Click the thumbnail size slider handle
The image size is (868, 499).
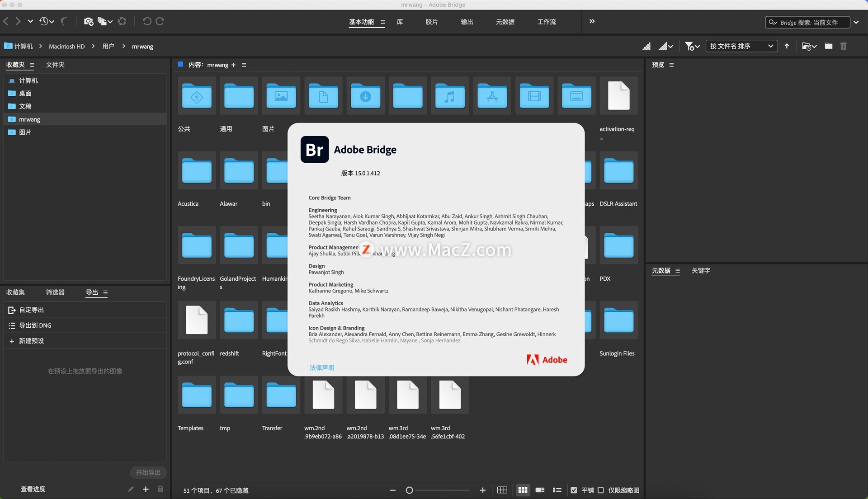tap(409, 490)
